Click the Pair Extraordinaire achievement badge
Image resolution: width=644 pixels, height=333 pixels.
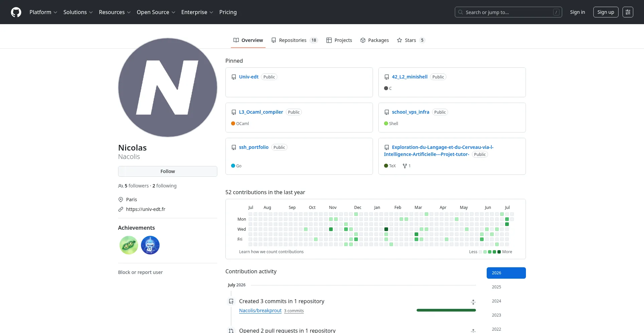129,245
